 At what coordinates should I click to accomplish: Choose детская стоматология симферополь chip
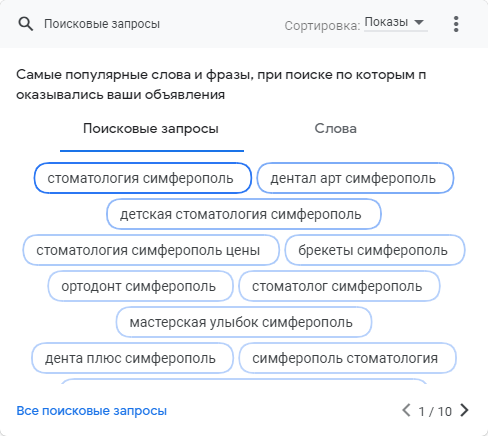tap(244, 214)
